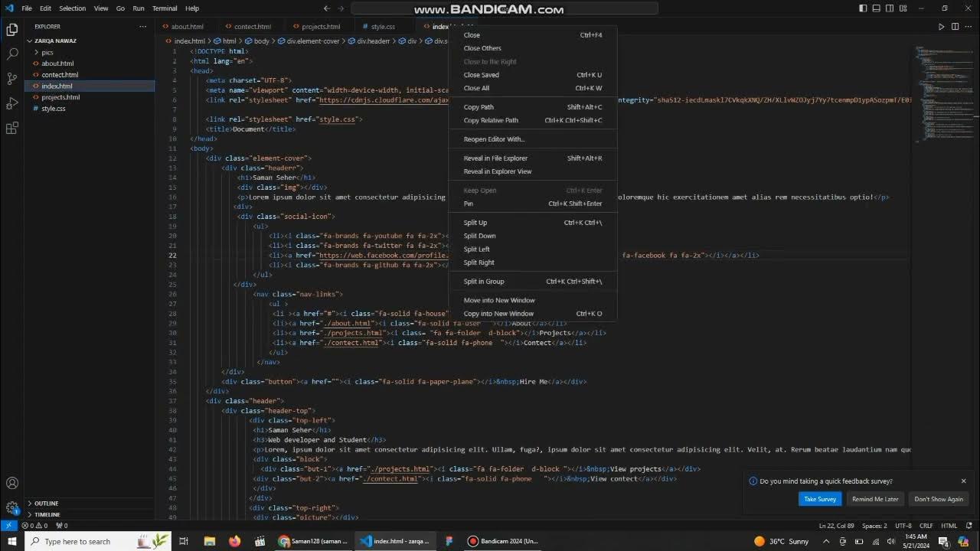Expand the OUTLINE section
The image size is (980, 551).
coord(90,503)
